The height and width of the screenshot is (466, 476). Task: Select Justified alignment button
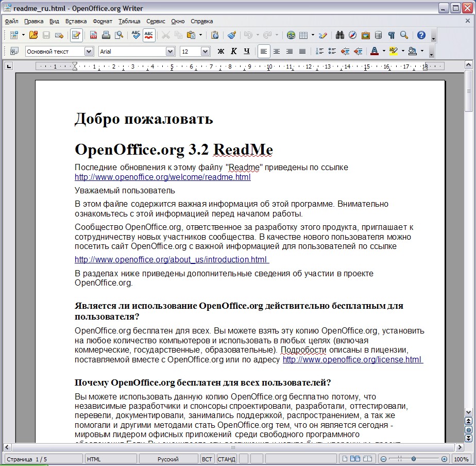302,52
